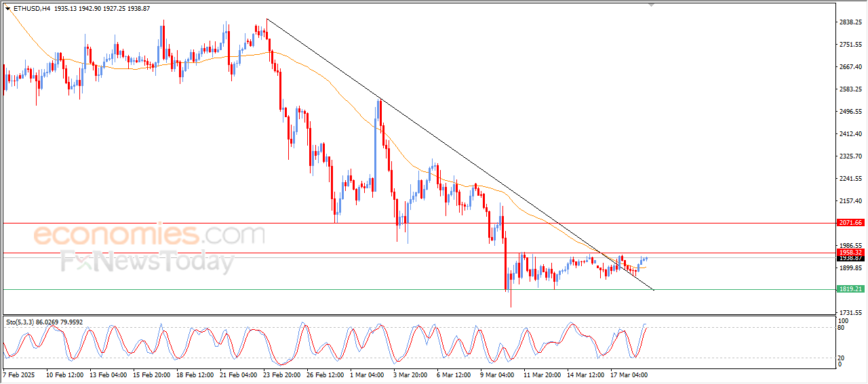Click the 1731.55 price axis label

click(x=850, y=312)
